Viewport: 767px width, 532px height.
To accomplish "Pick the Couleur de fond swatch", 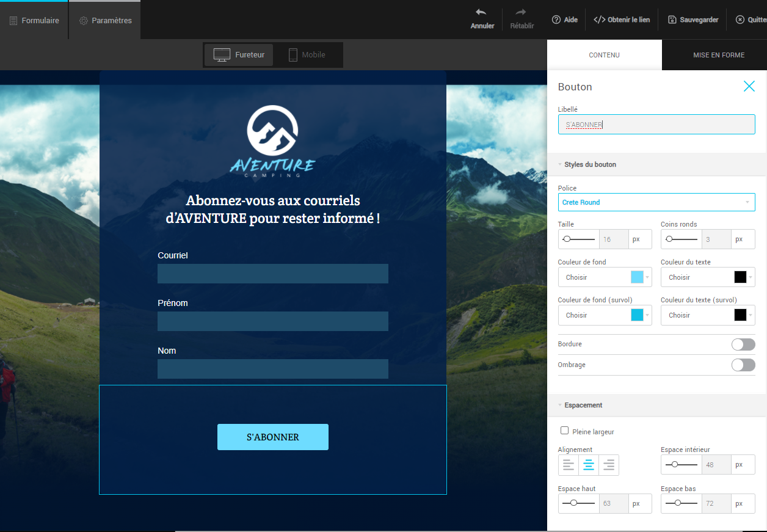I will click(637, 277).
